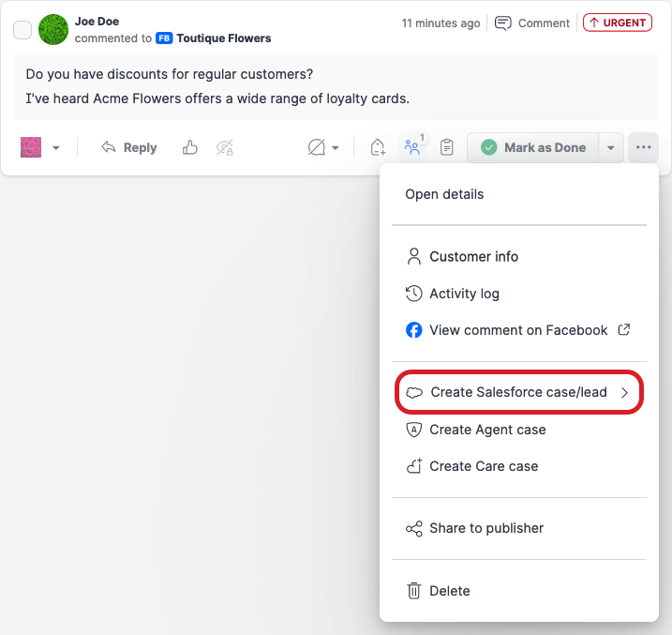672x635 pixels.
Task: Open the assignees people icon
Action: coord(411,147)
